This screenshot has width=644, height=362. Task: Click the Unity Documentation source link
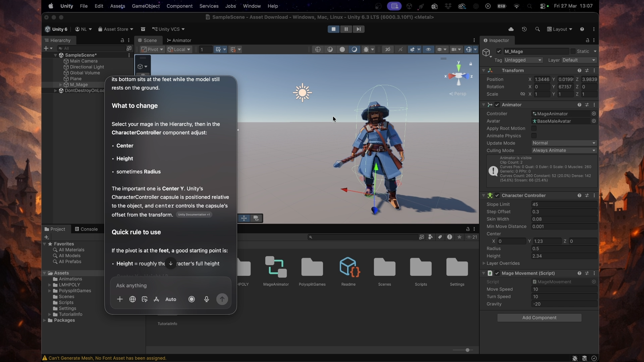click(194, 215)
